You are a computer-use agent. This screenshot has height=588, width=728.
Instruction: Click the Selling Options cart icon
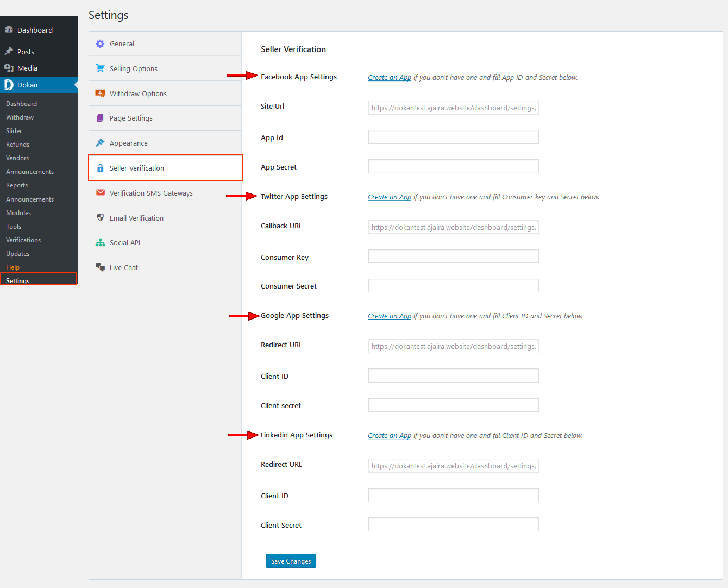100,68
